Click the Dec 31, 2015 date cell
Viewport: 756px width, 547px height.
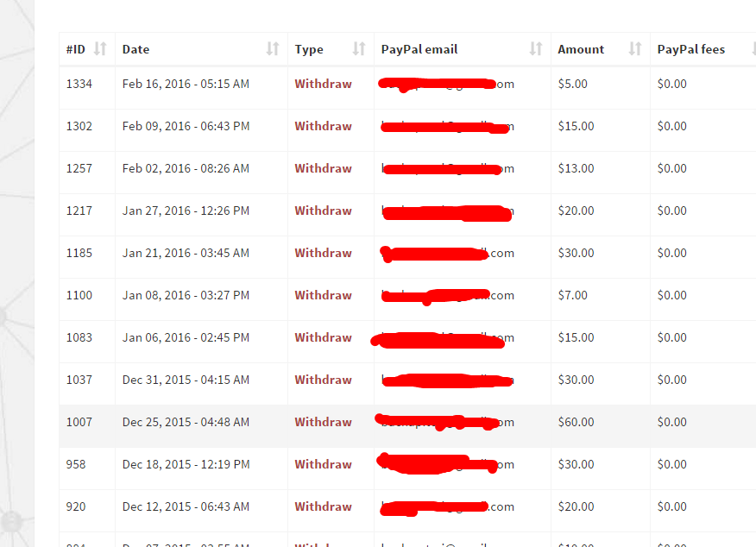186,380
